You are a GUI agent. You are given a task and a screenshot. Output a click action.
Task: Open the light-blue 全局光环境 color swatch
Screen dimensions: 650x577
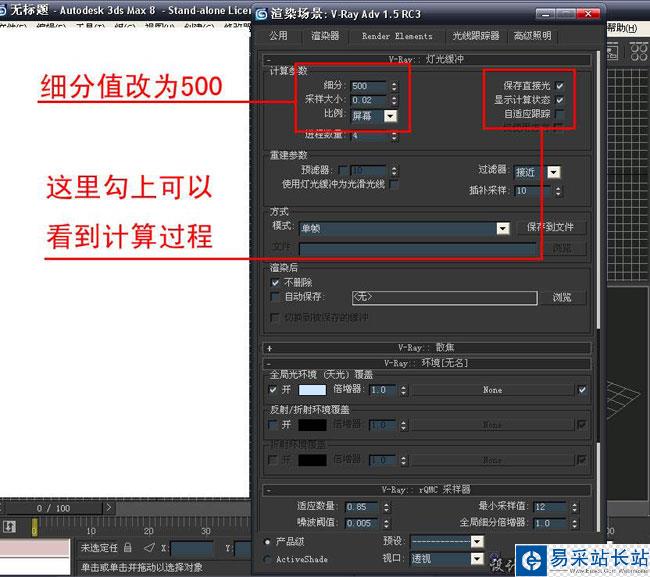[x=312, y=390]
